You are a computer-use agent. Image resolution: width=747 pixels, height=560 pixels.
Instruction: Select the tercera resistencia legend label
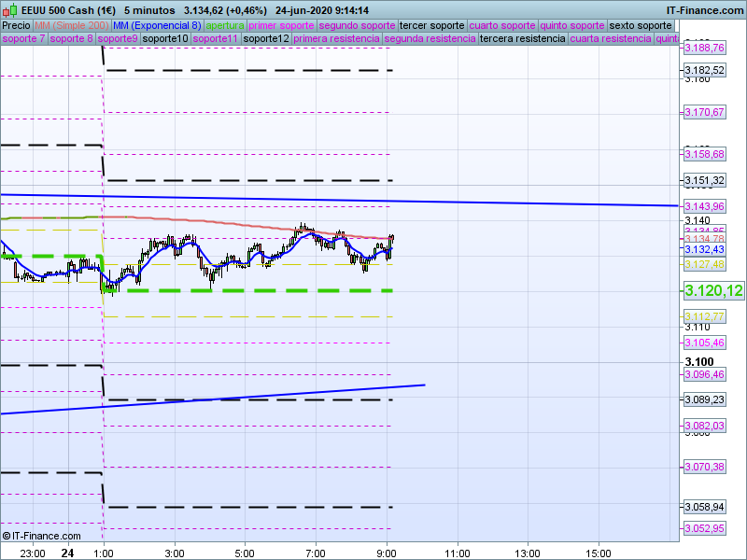coord(522,39)
